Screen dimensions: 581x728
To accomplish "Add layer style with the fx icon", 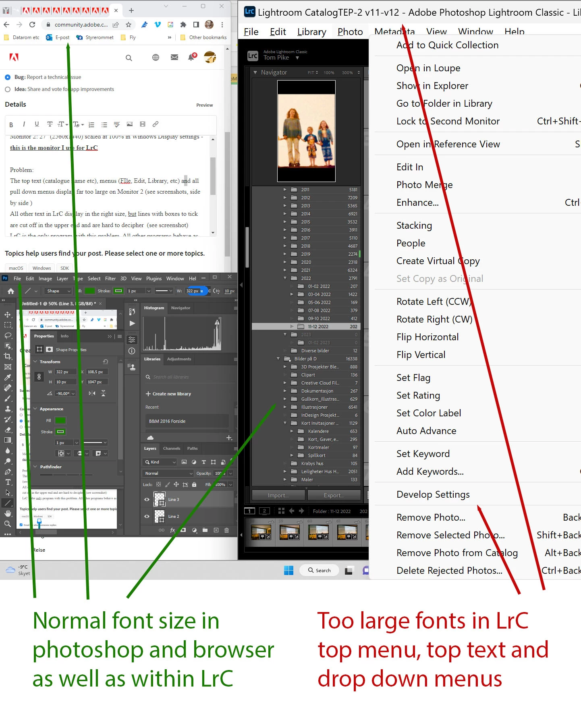I will click(x=172, y=530).
